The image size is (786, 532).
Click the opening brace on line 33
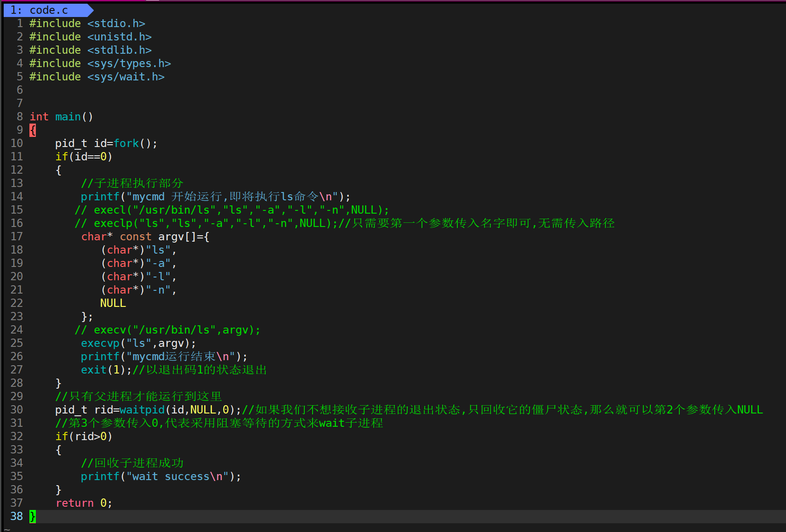click(58, 450)
